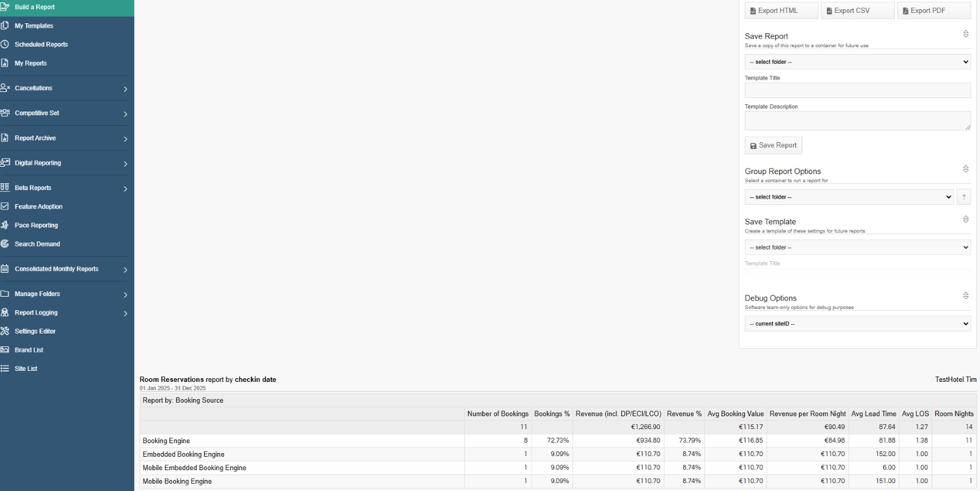
Task: Click the Competitive Set group icon
Action: (x=5, y=113)
